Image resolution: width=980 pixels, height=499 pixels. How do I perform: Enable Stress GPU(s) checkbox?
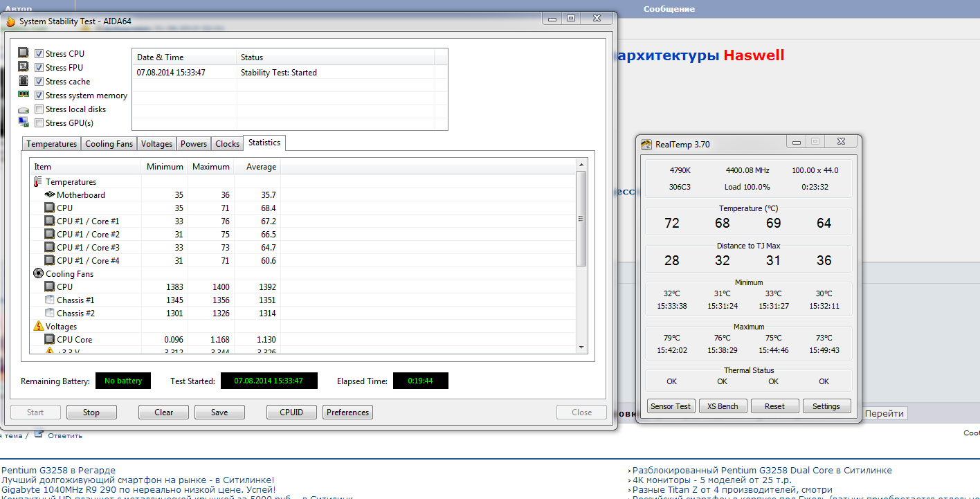[x=39, y=123]
